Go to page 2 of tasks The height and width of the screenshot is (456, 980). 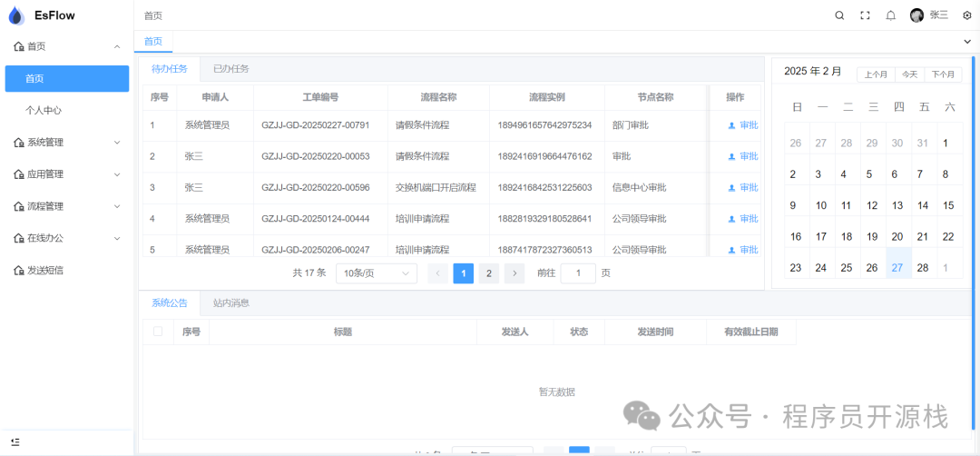click(x=489, y=273)
